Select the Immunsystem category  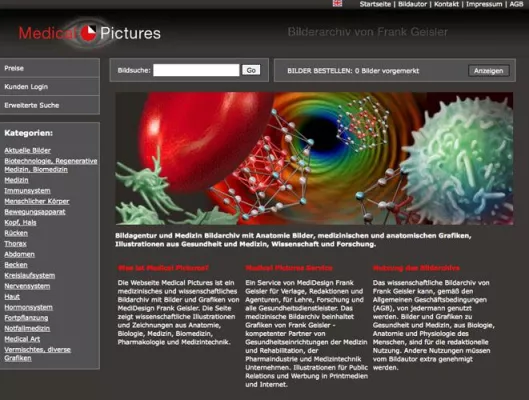click(x=27, y=191)
